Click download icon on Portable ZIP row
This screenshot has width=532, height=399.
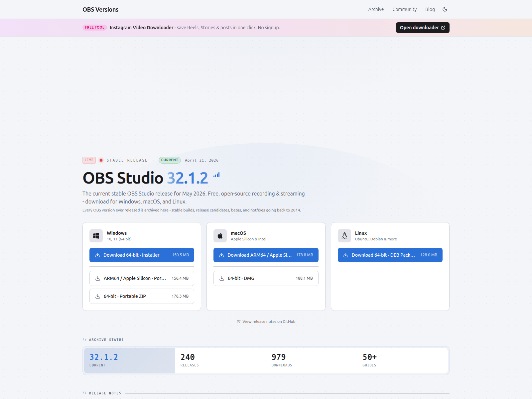pyautogui.click(x=98, y=296)
